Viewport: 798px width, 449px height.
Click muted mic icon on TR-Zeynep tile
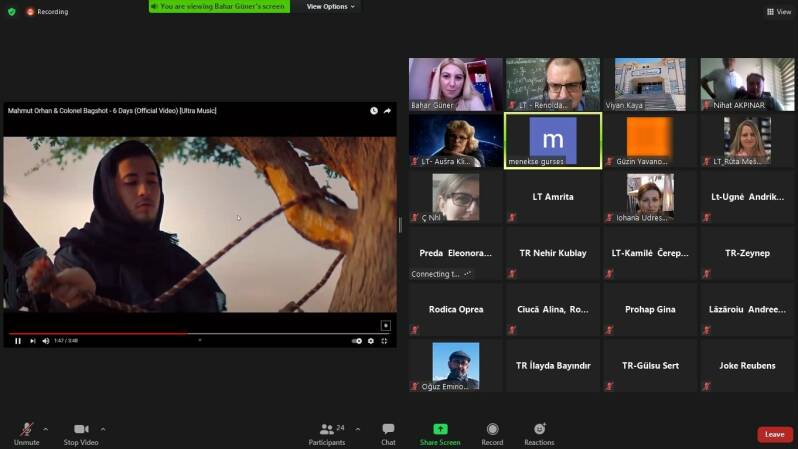[706, 274]
